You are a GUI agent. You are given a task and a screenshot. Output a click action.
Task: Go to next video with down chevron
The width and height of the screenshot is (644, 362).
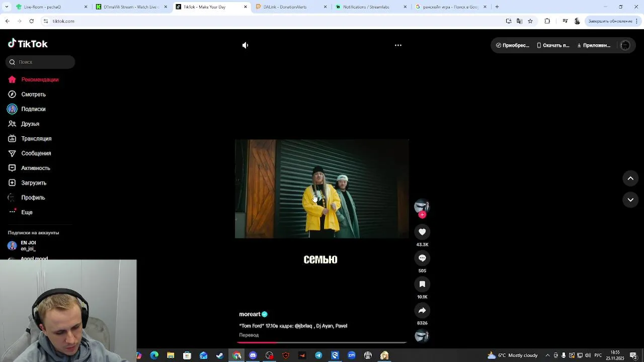coord(630,200)
